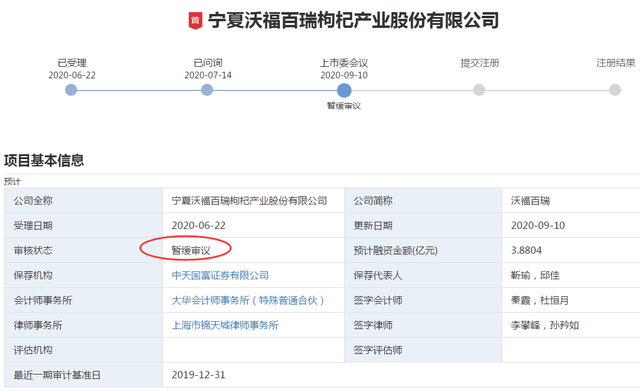The height and width of the screenshot is (391, 640).
Task: Click the 会计师事务所 row label
Action: pos(43,300)
